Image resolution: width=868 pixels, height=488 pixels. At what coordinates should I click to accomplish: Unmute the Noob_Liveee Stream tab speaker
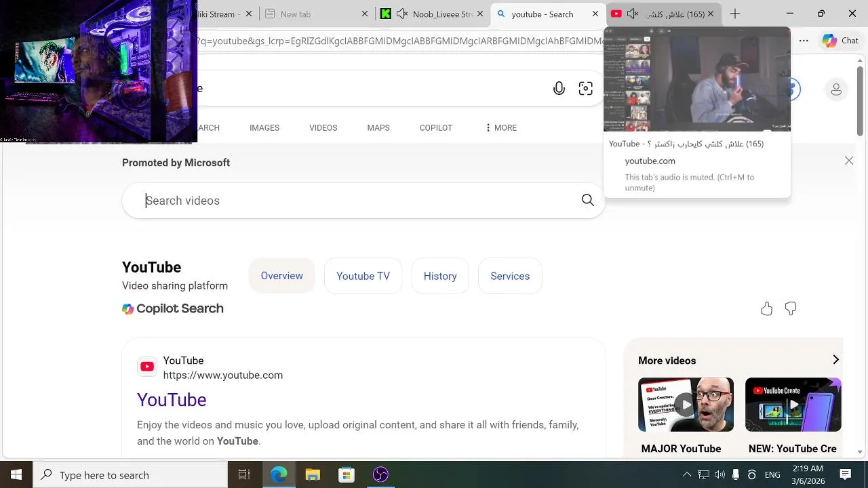point(402,14)
